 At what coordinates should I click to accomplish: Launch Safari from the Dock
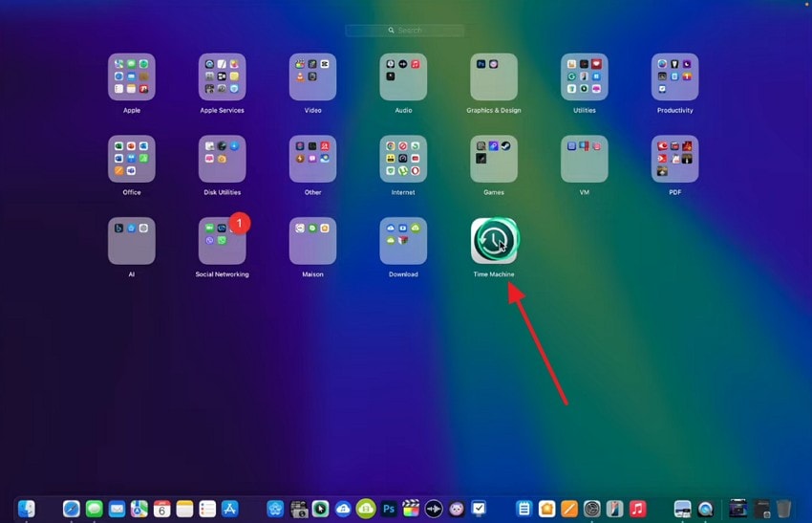point(72,509)
